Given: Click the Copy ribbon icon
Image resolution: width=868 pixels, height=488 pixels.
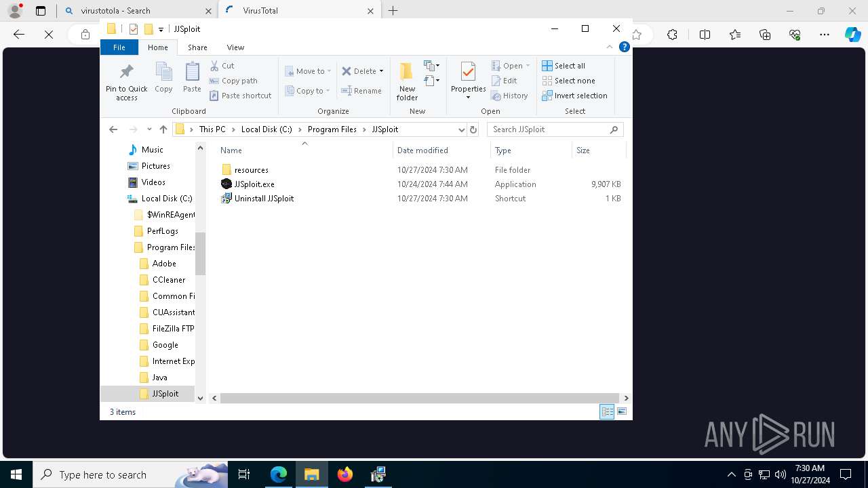Looking at the screenshot, I should (163, 77).
